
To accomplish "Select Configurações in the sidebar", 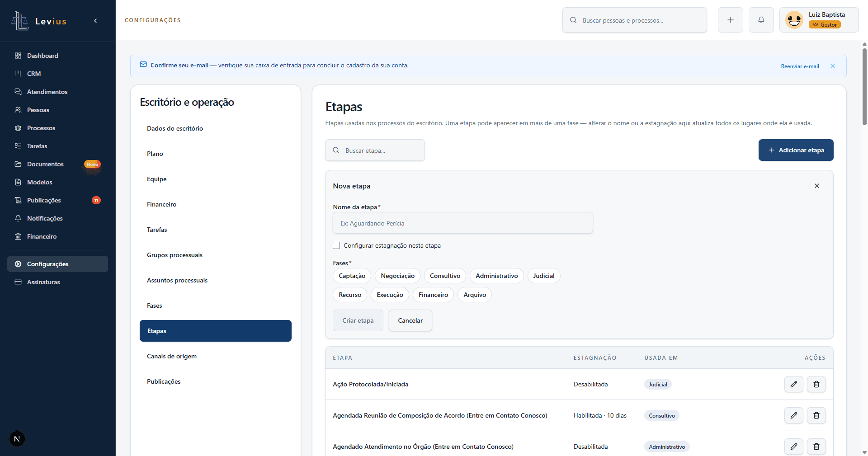I will click(57, 264).
